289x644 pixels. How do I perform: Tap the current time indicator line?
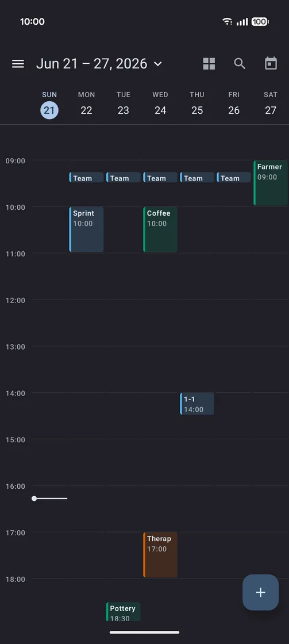[49, 499]
